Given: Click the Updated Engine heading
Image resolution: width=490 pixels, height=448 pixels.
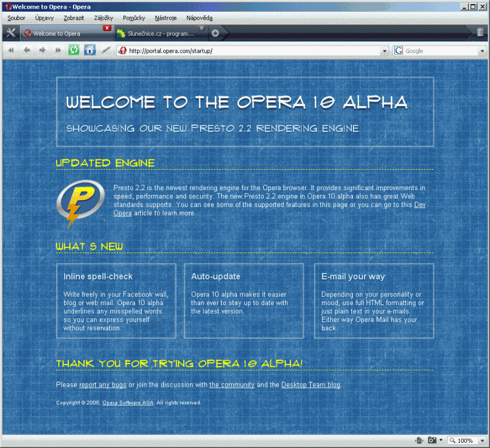Looking at the screenshot, I should point(106,163).
